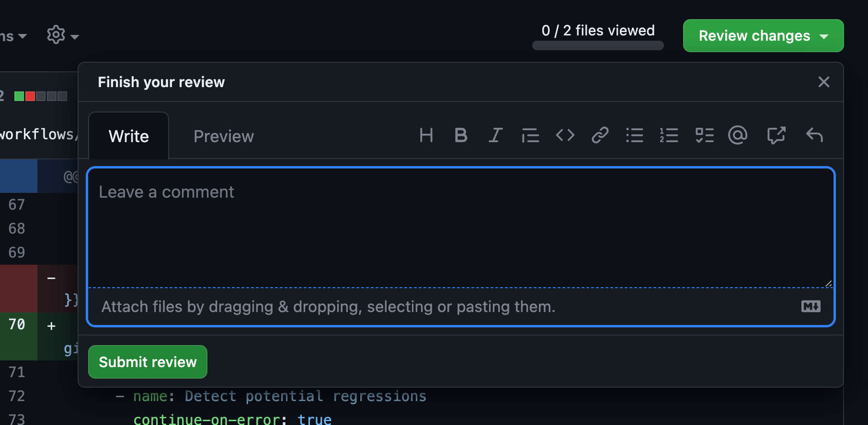Switch to the Preview tab
Image resolution: width=868 pixels, height=425 pixels.
coord(223,136)
